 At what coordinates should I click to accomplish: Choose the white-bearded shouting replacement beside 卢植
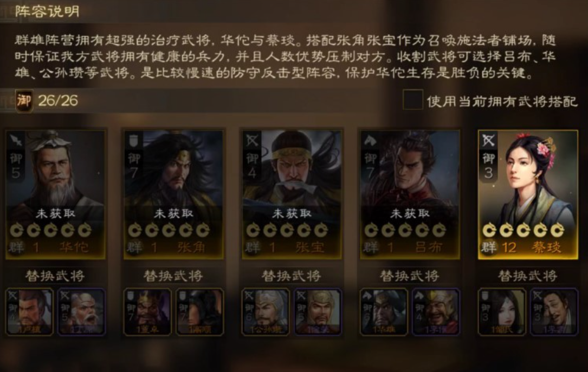81,312
